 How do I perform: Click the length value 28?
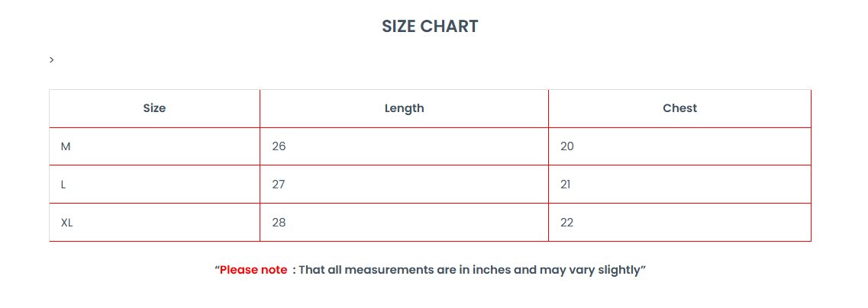pos(279,223)
